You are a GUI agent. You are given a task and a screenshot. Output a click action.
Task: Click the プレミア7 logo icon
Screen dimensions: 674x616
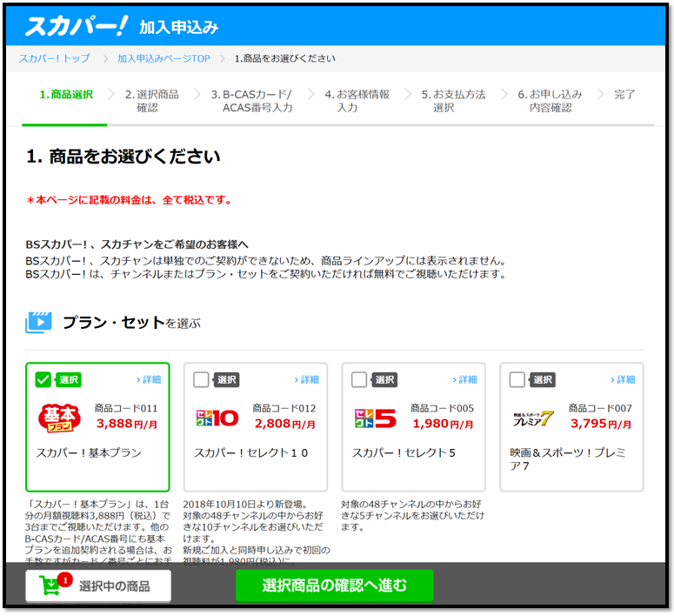(533, 418)
